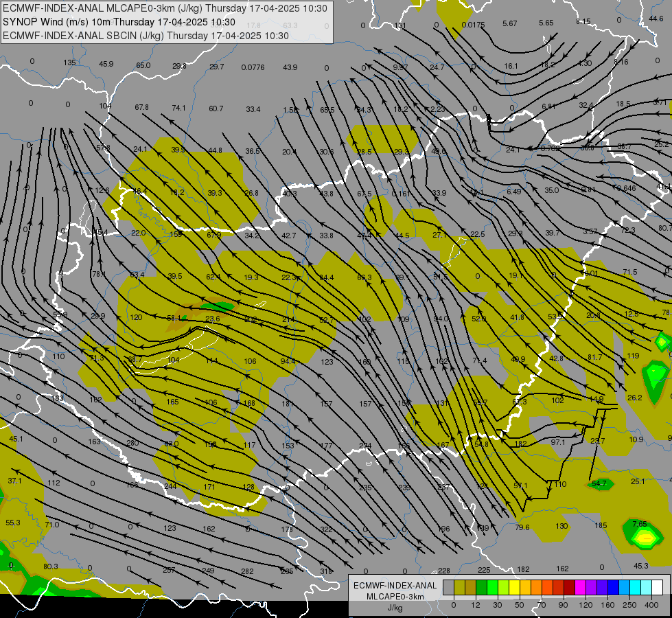Click the map value 171
The height and width of the screenshot is (618, 672).
click(209, 486)
